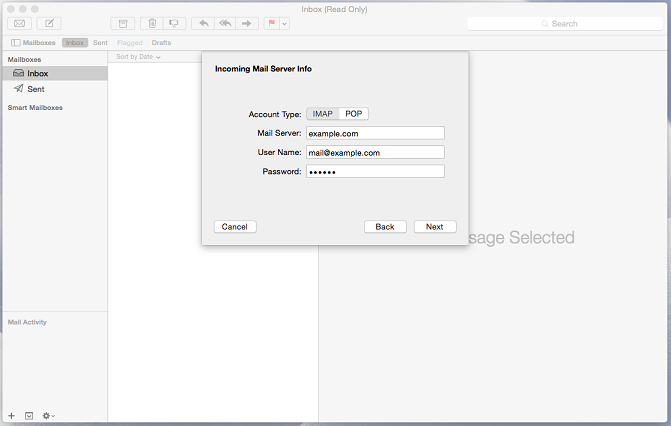The height and width of the screenshot is (426, 671).
Task: Click the Reply All icon
Action: click(x=226, y=23)
